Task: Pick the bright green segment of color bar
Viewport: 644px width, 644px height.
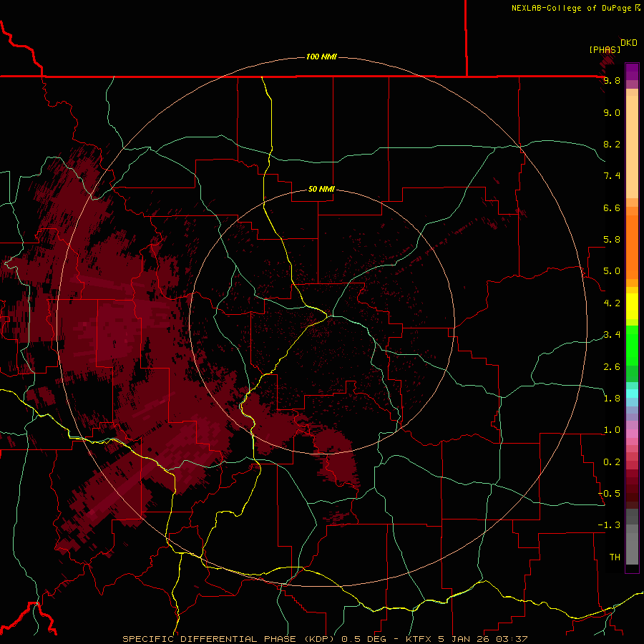Action: (632, 346)
